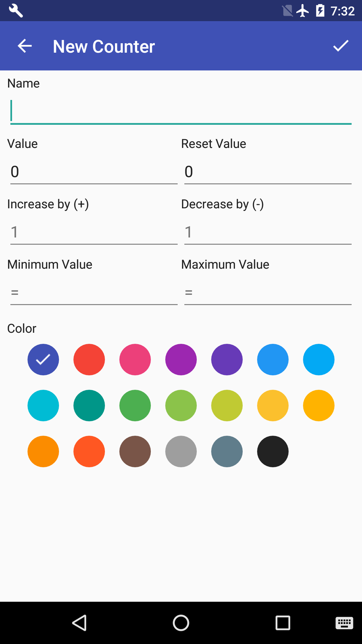
Task: Click the Value field showing 0
Action: [94, 172]
